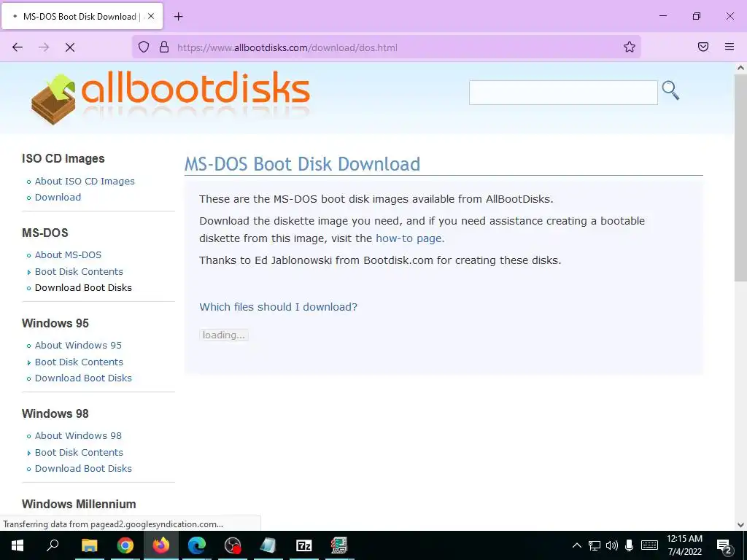Open About MS-DOS link
Image resolution: width=747 pixels, height=560 pixels.
pyautogui.click(x=68, y=254)
